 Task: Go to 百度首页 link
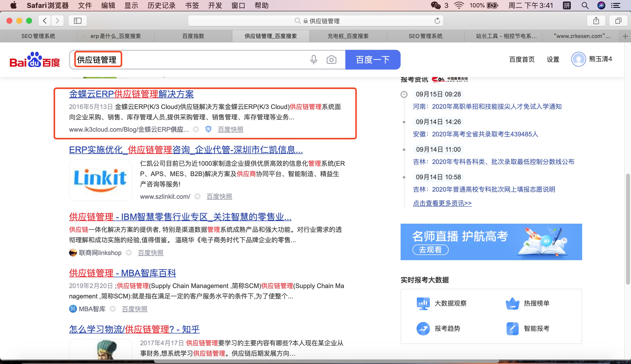click(x=522, y=59)
